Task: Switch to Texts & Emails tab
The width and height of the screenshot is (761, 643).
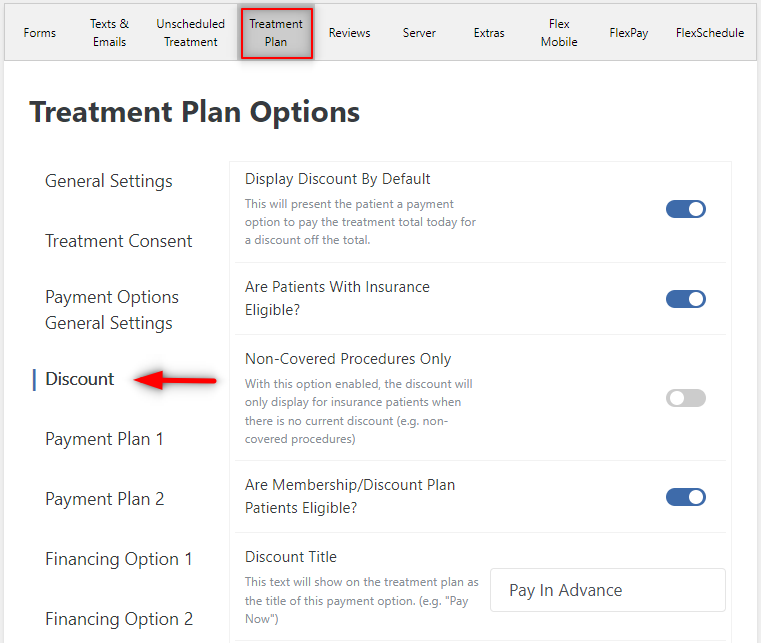Action: [109, 33]
